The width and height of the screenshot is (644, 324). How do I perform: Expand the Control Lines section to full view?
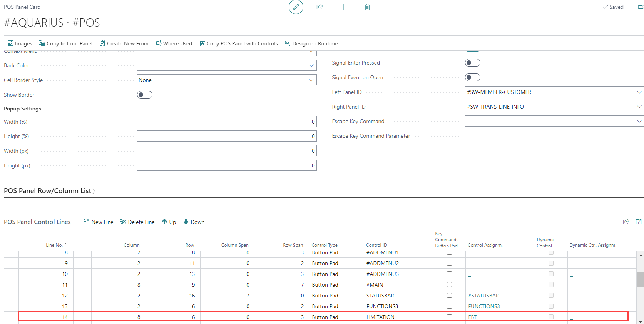(639, 222)
